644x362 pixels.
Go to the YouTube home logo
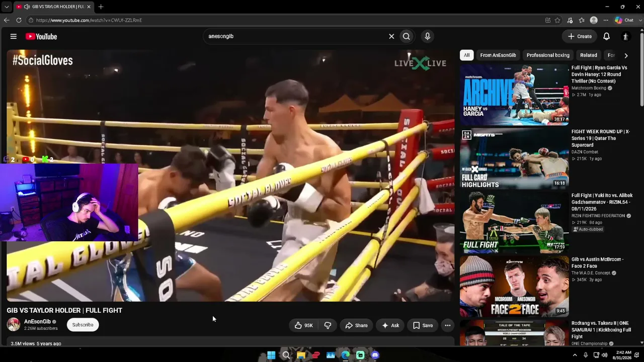[x=41, y=36]
